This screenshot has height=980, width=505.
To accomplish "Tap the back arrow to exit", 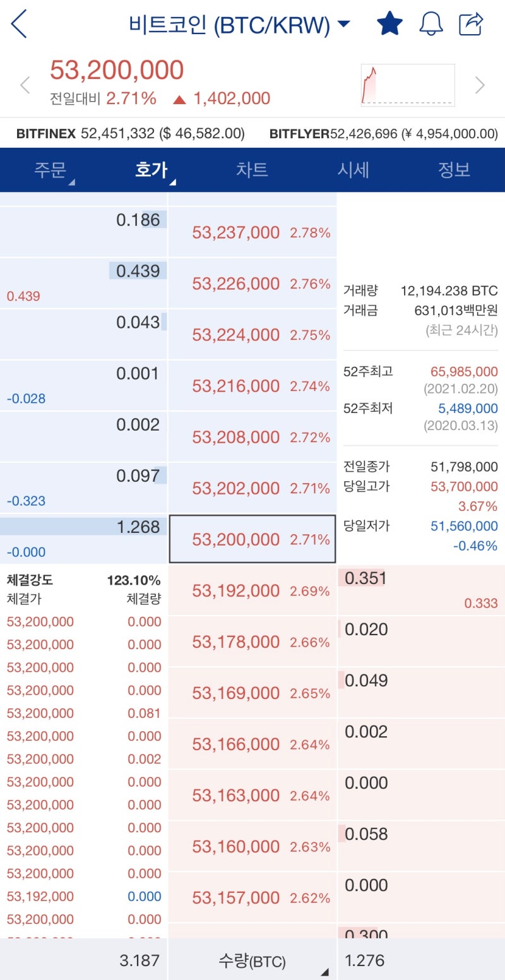I will [19, 24].
